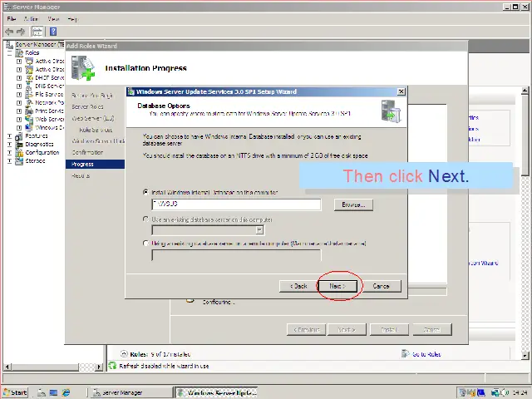532x399 pixels.
Task: Click the DNS Server role icon
Action: tap(30, 86)
